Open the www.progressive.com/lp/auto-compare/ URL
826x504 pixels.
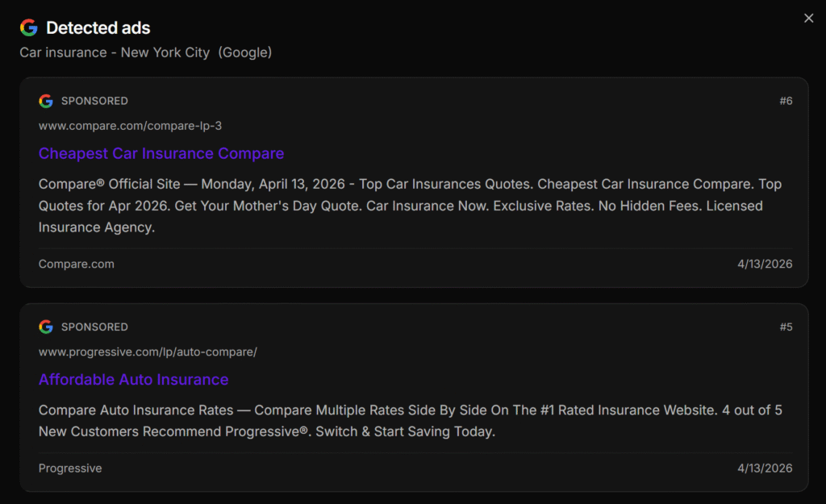[x=148, y=352]
